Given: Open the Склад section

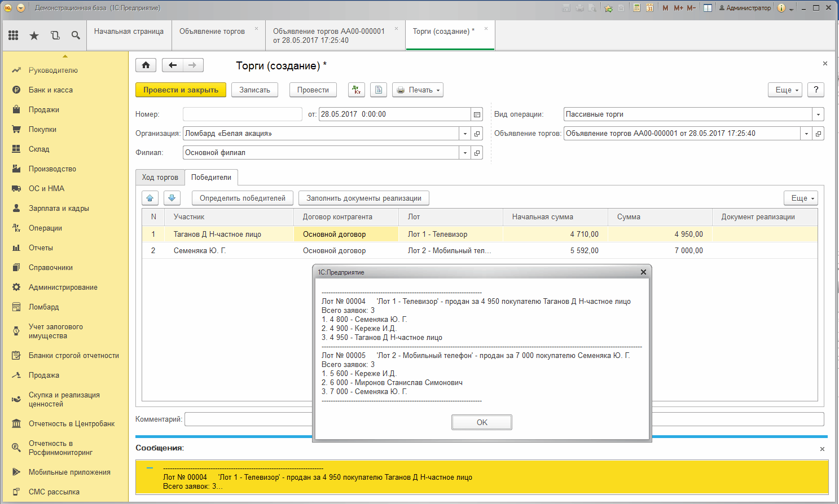Looking at the screenshot, I should [x=39, y=149].
